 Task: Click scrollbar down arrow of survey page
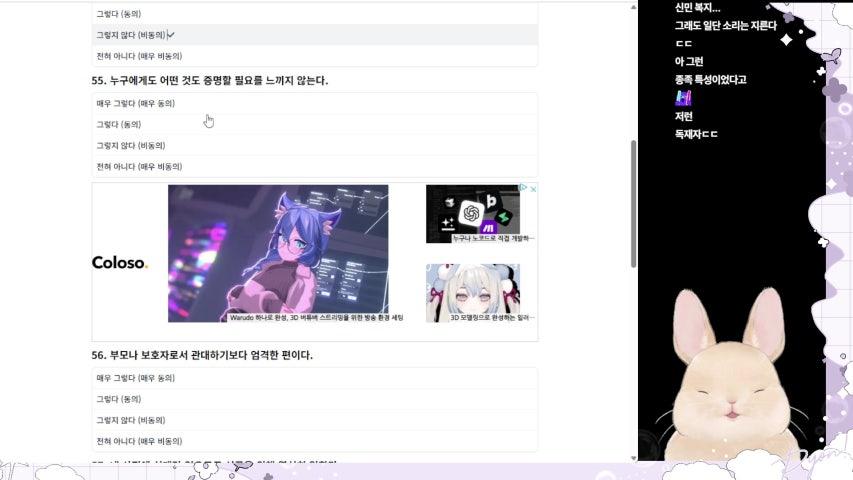(633, 458)
